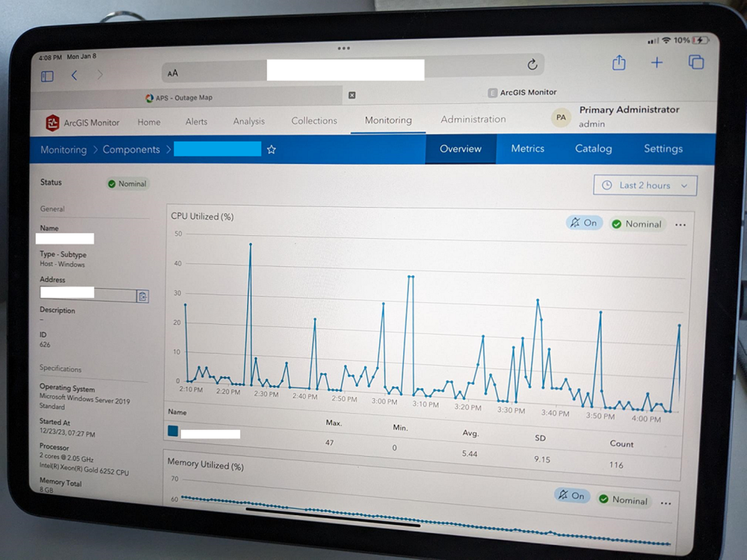Click the Avg. value 5.44
This screenshot has height=560, width=747.
coord(470,453)
